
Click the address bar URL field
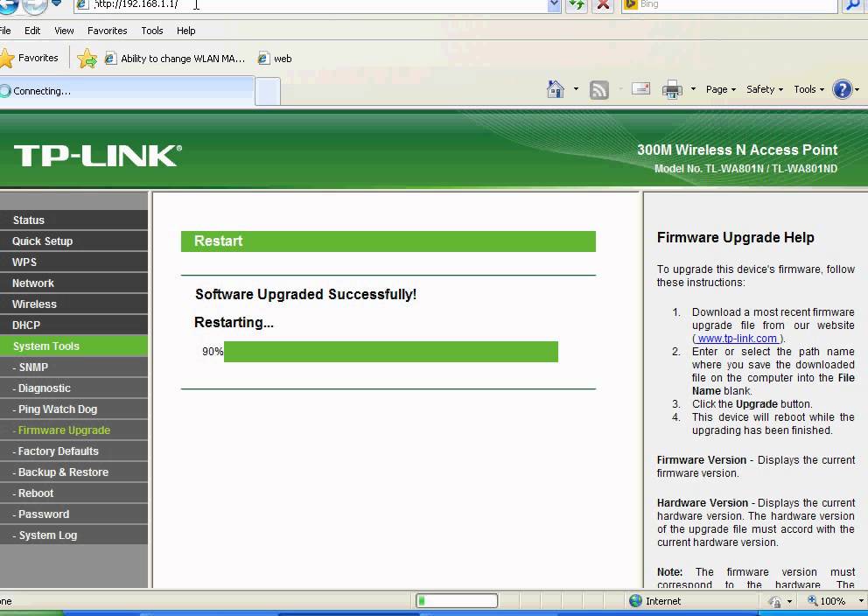pyautogui.click(x=310, y=5)
